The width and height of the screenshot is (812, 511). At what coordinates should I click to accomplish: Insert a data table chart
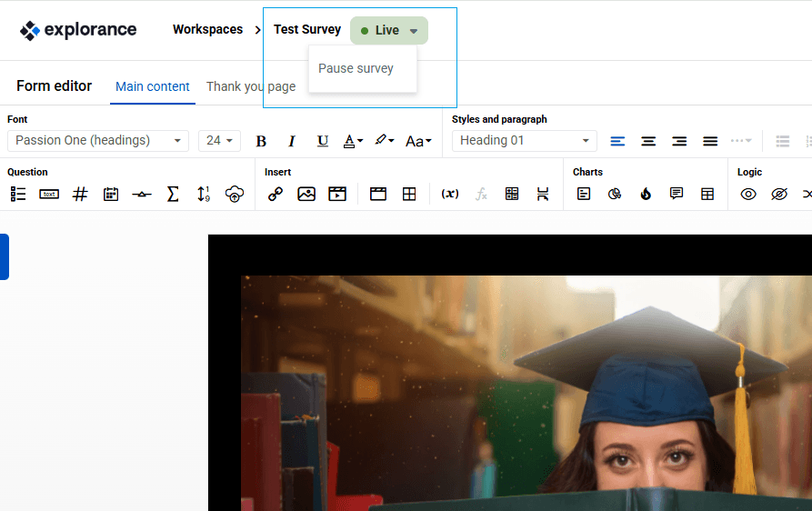pyautogui.click(x=707, y=195)
